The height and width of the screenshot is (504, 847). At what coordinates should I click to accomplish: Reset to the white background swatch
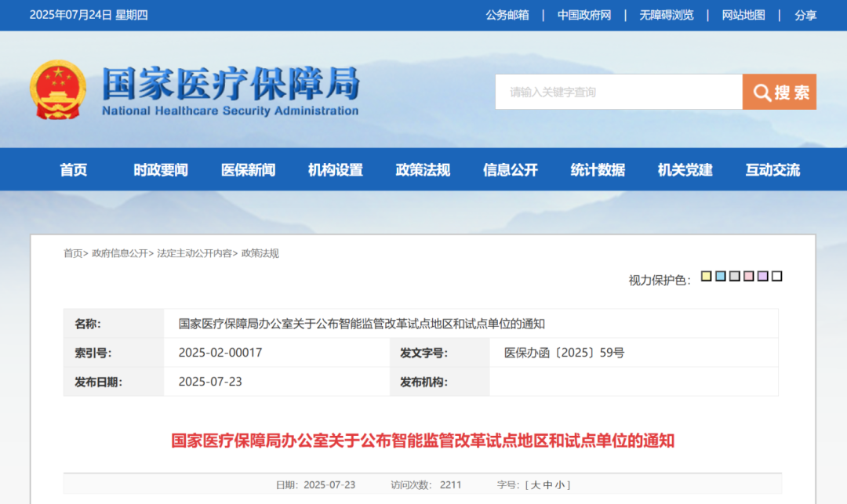tap(776, 276)
